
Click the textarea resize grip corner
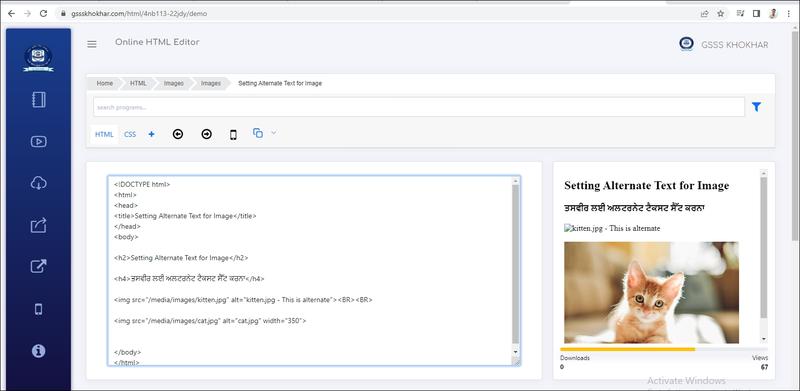[516, 361]
